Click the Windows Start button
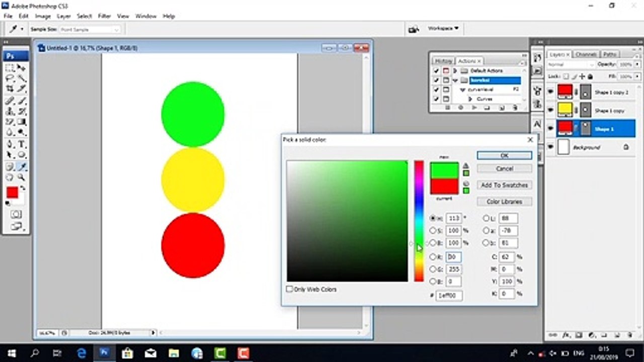Image resolution: width=644 pixels, height=362 pixels. tap(11, 353)
